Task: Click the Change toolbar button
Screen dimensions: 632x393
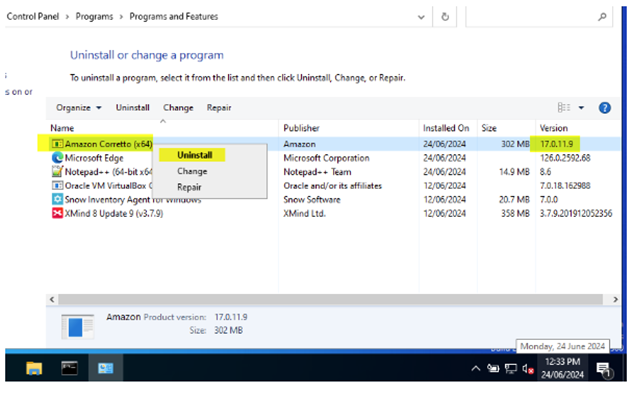Action: pos(178,108)
